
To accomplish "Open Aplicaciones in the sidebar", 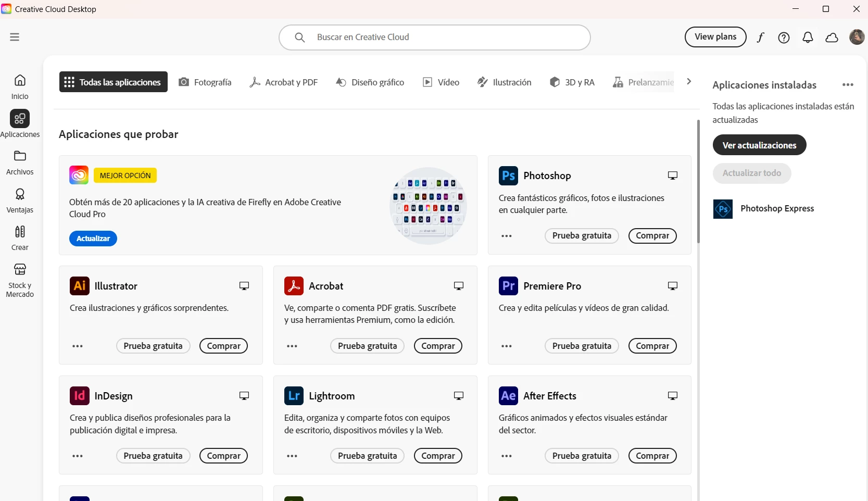I will pyautogui.click(x=20, y=124).
